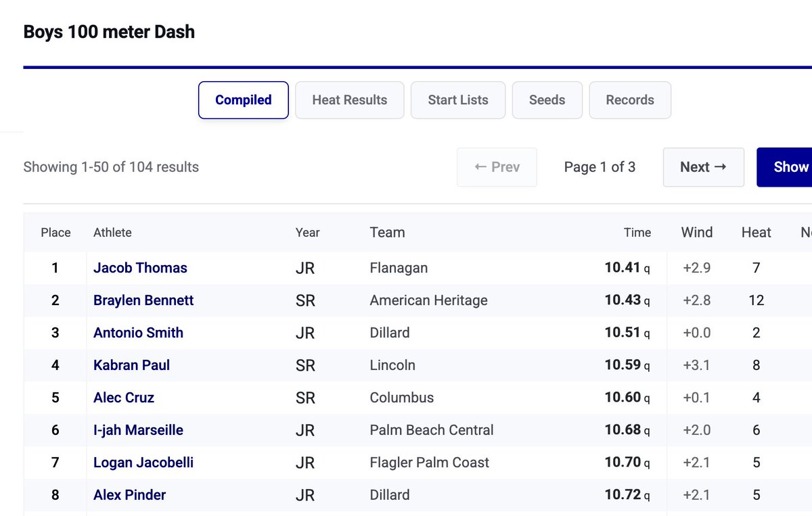The image size is (812, 516).
Task: Click the Flagler Palm Coast team cell
Action: pos(430,463)
